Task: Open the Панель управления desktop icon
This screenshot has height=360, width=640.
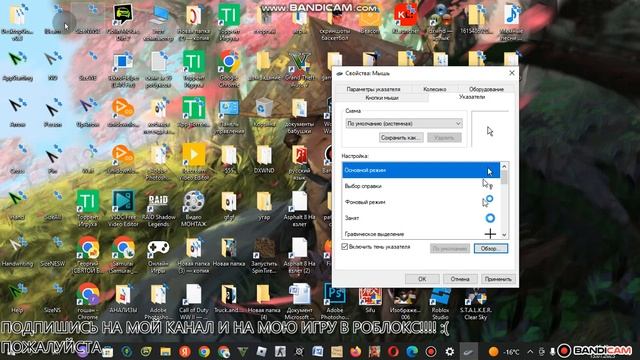Action: pyautogui.click(x=229, y=116)
